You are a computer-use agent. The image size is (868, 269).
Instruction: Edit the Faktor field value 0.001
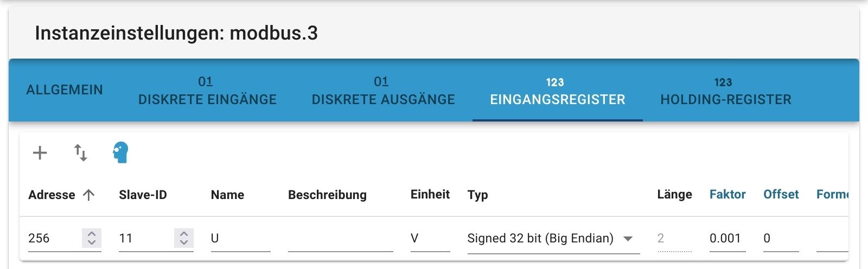(727, 239)
